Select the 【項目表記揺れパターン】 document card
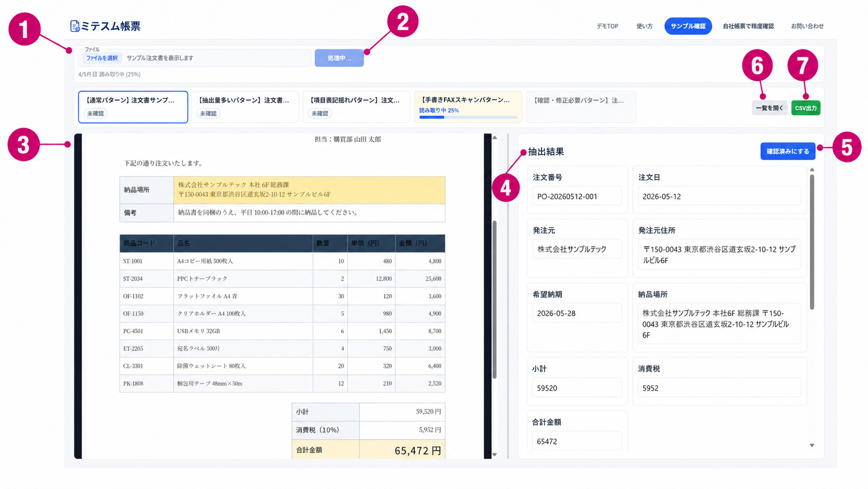The height and width of the screenshot is (489, 868). coord(356,107)
